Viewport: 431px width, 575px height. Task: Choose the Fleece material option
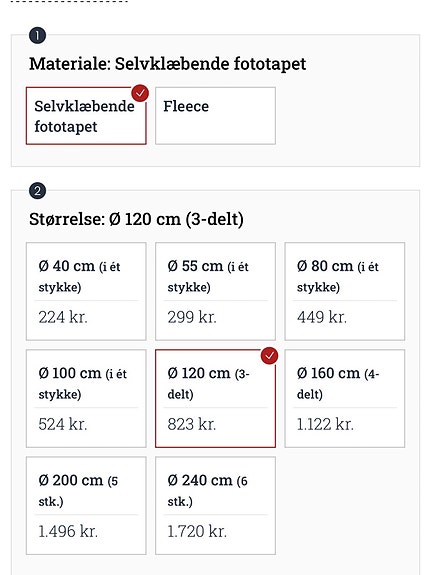[215, 116]
